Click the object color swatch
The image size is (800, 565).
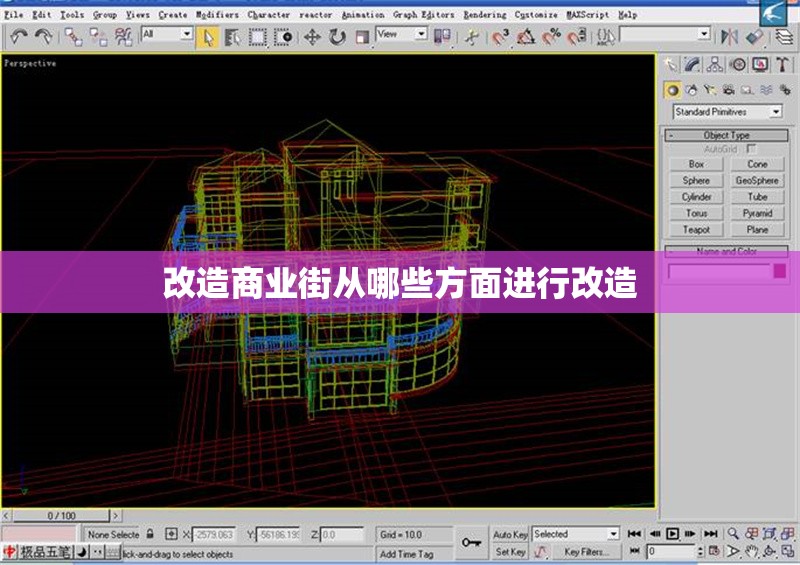[780, 271]
